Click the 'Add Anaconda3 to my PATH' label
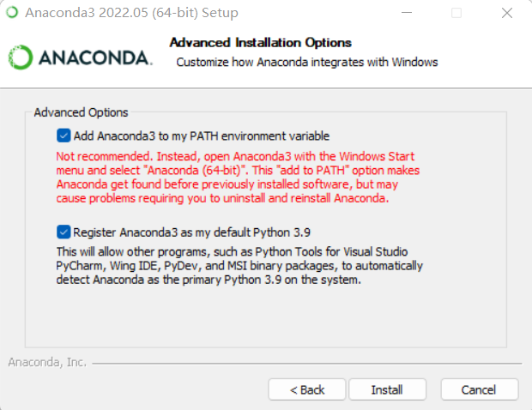Image resolution: width=532 pixels, height=410 pixels. point(202,136)
